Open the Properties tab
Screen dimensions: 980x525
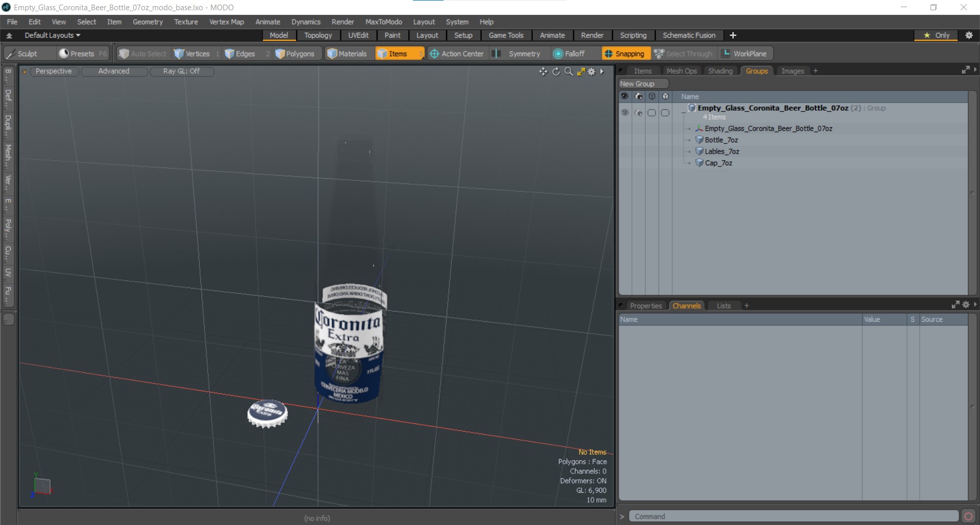(x=646, y=306)
